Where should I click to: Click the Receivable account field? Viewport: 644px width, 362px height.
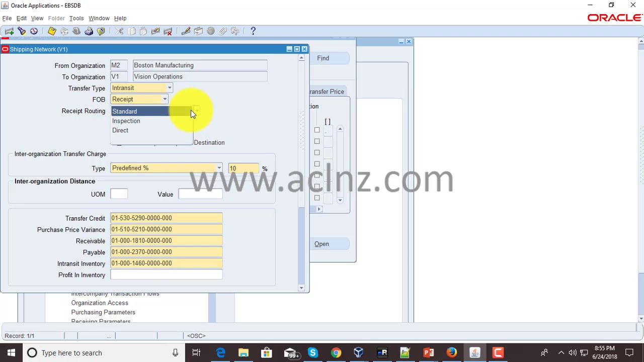(x=167, y=241)
